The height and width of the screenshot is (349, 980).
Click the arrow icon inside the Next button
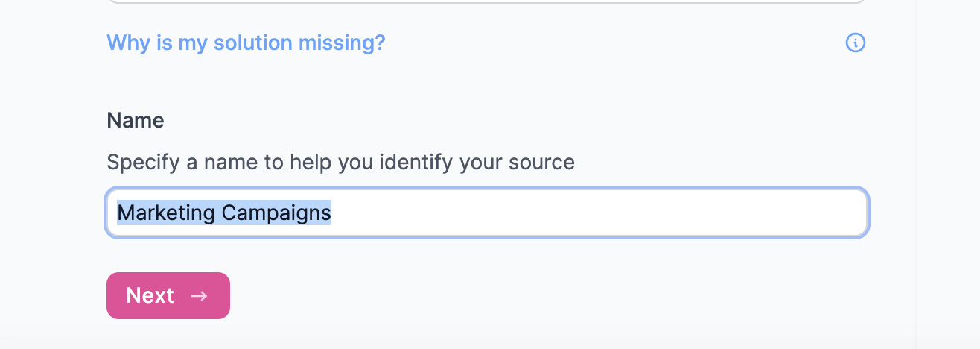[199, 296]
